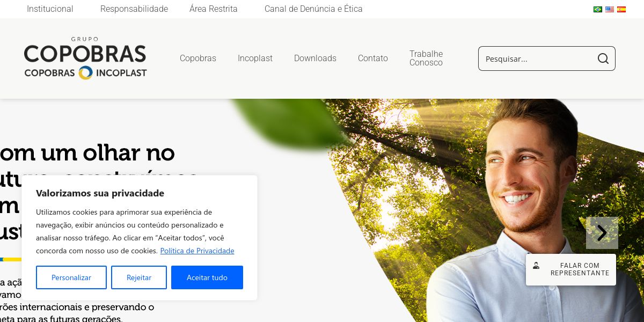
Task: Click the representative person icon
Action: click(x=536, y=266)
